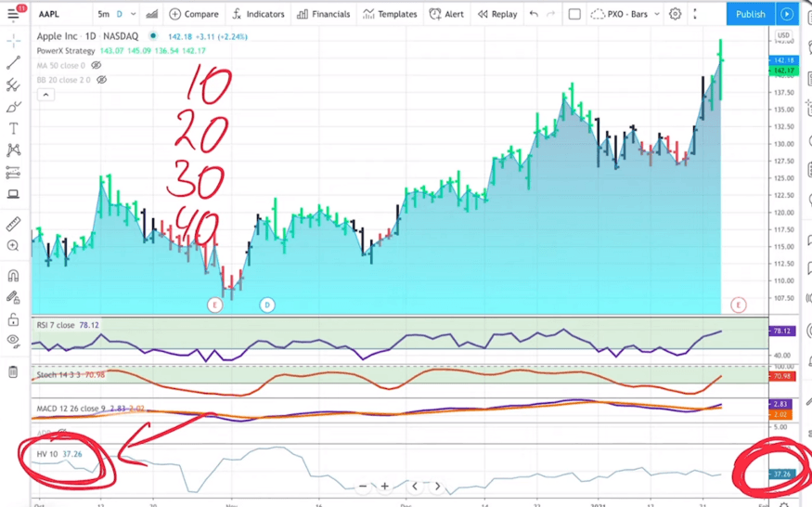Toggle MA 50 indicator visibility
Image resolution: width=812 pixels, height=507 pixels.
coord(97,65)
